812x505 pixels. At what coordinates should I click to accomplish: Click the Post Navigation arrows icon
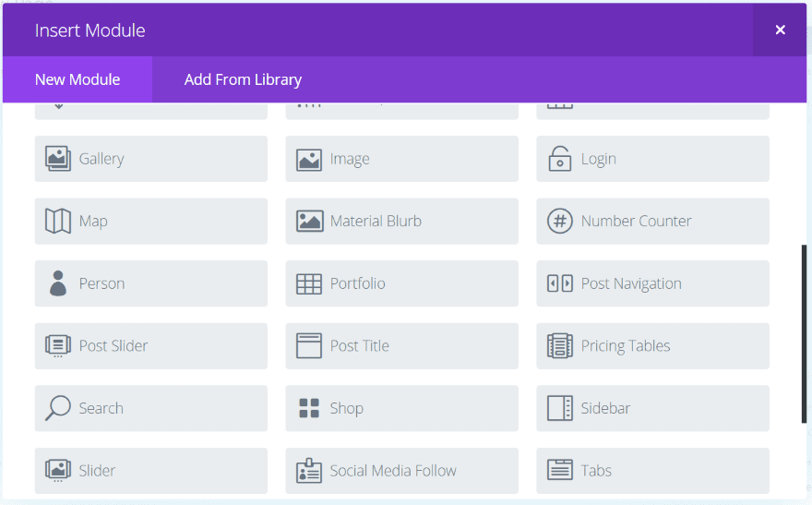559,283
